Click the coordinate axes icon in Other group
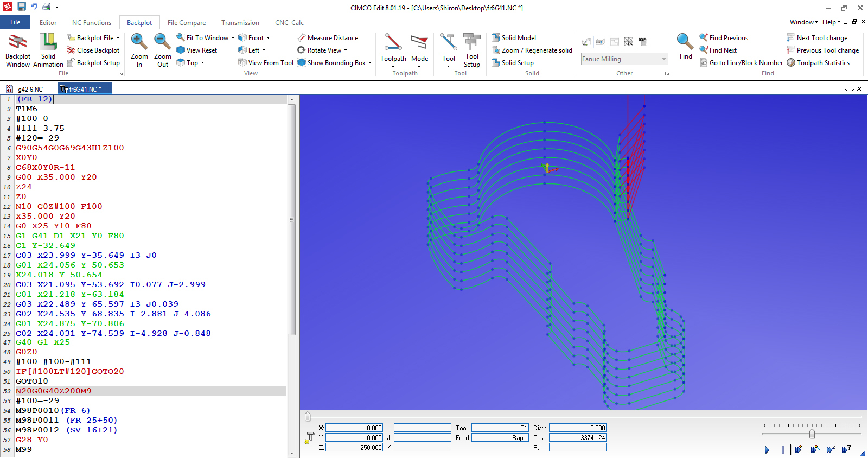The image size is (868, 458). [586, 42]
